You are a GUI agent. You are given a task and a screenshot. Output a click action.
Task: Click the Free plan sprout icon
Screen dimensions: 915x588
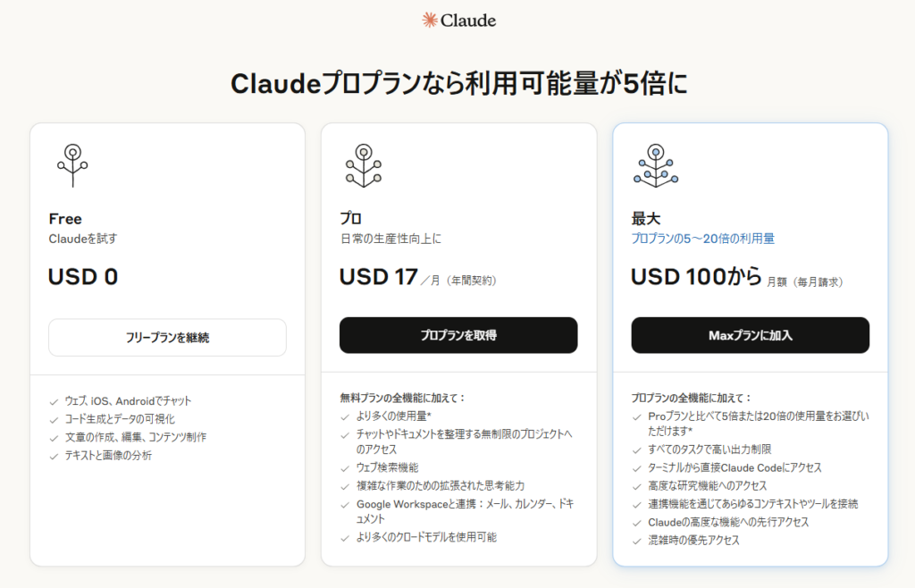(72, 165)
